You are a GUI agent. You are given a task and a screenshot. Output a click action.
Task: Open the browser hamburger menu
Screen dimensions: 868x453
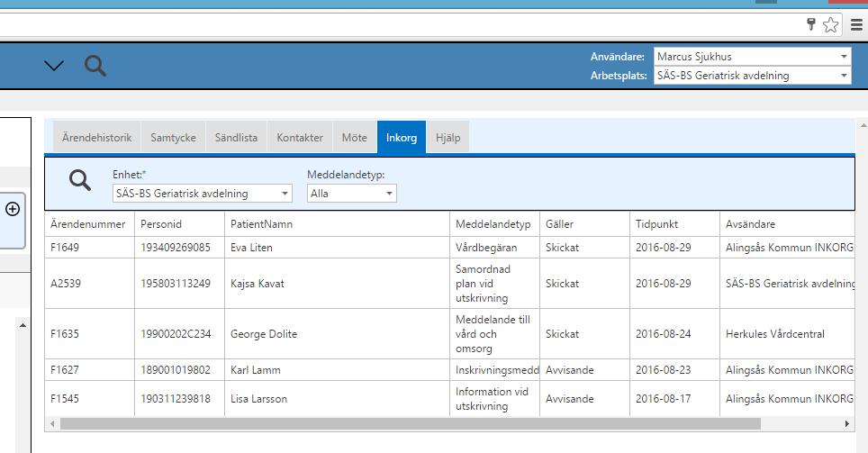point(856,24)
